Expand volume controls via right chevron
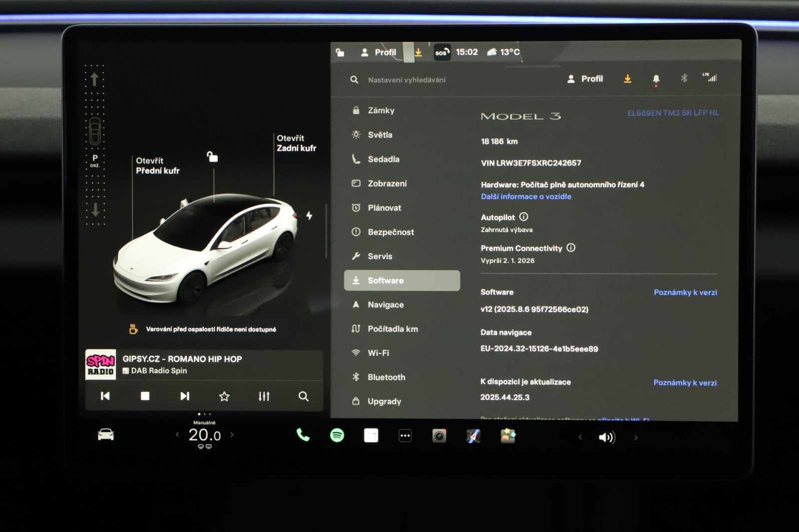The height and width of the screenshot is (532, 799). click(x=635, y=436)
